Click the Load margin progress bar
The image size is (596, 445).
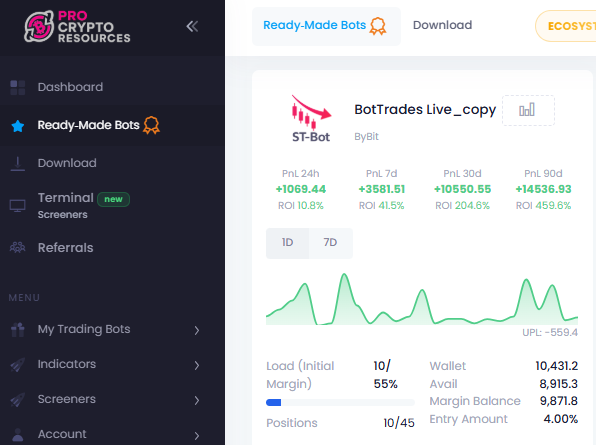click(x=340, y=403)
